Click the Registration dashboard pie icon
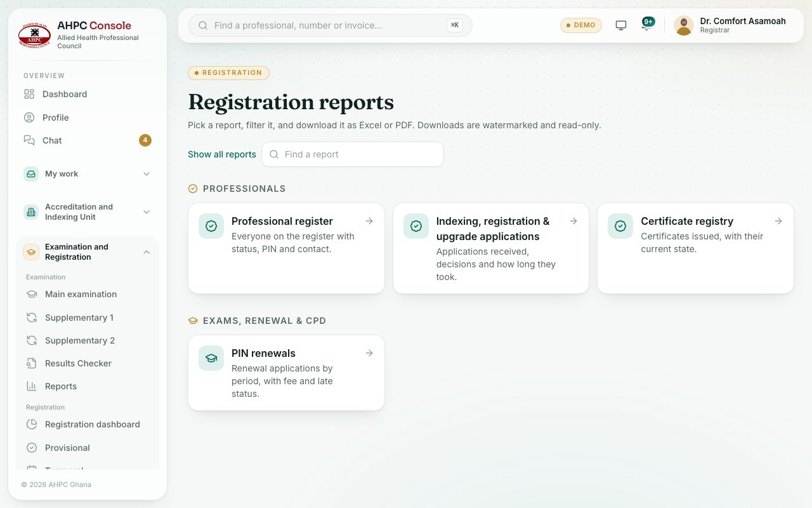Viewport: 812px width, 508px height. click(32, 424)
